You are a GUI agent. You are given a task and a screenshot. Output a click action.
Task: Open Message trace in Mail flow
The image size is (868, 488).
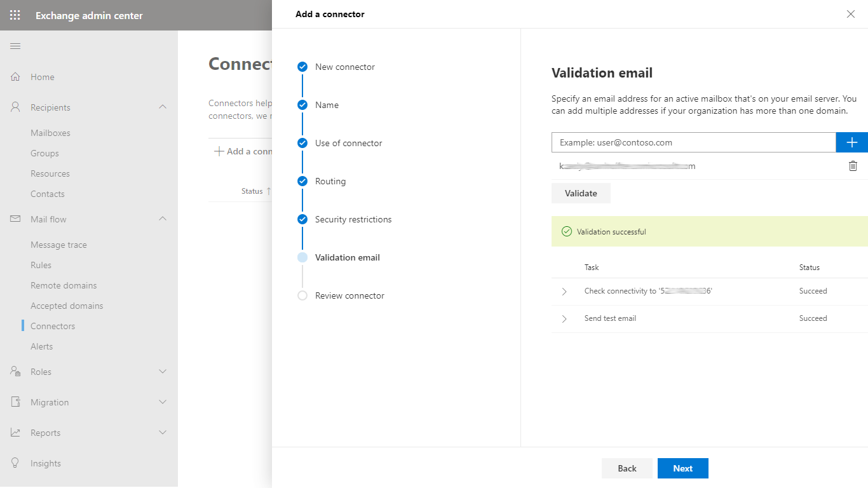58,245
